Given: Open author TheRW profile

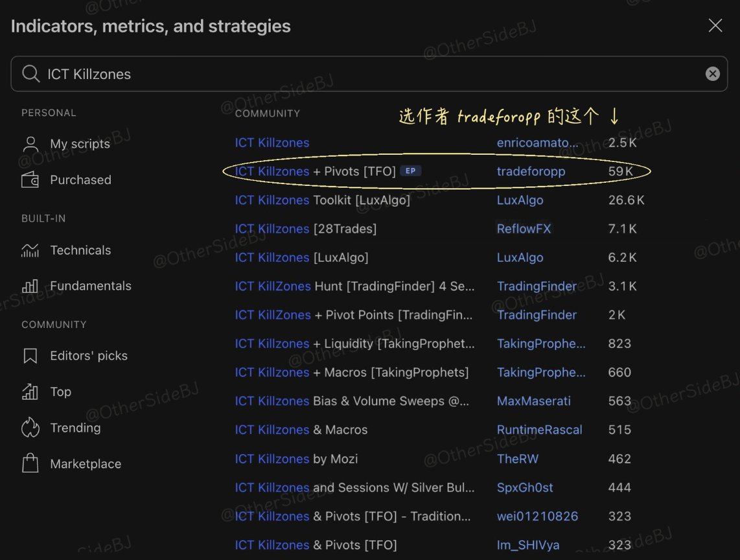Looking at the screenshot, I should [x=518, y=459].
